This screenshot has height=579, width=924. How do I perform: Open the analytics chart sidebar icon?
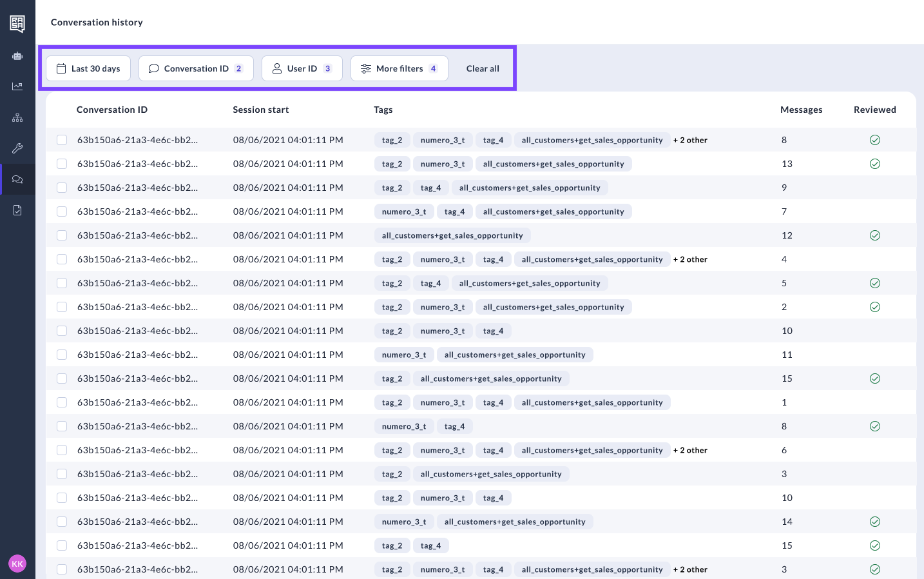(x=17, y=86)
